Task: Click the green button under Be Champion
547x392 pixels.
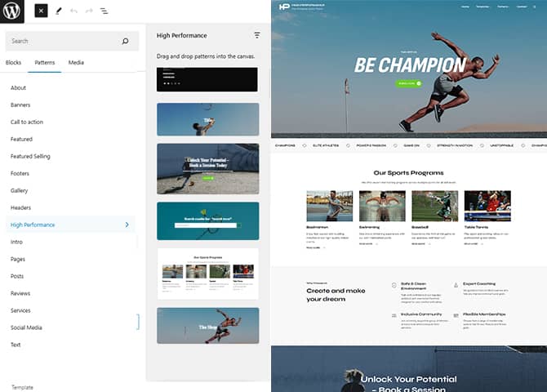Action: (x=405, y=83)
